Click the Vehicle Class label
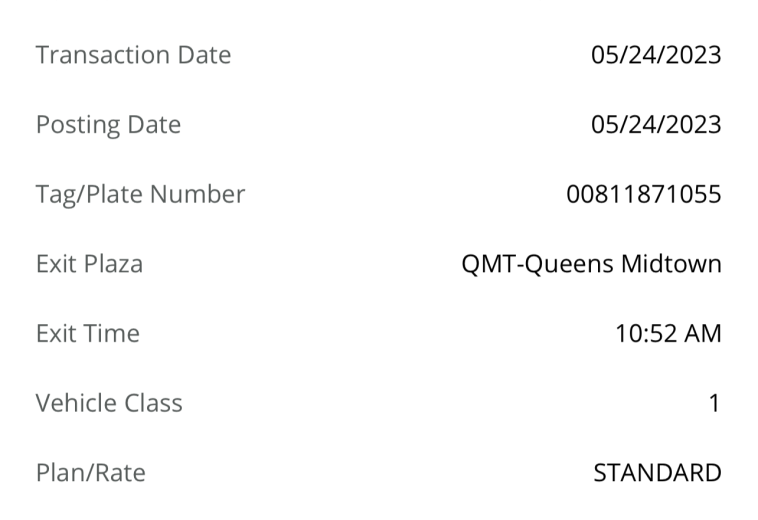This screenshot has height=520, width=758. [109, 403]
